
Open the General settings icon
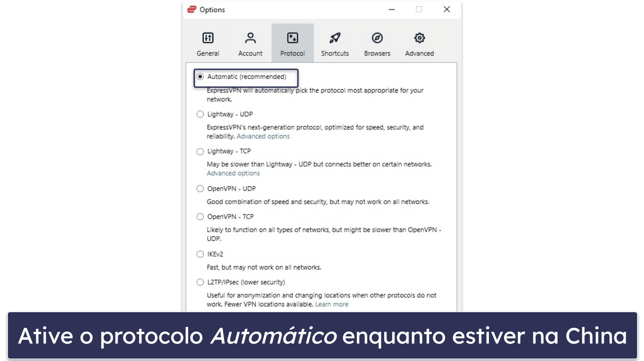click(x=208, y=38)
